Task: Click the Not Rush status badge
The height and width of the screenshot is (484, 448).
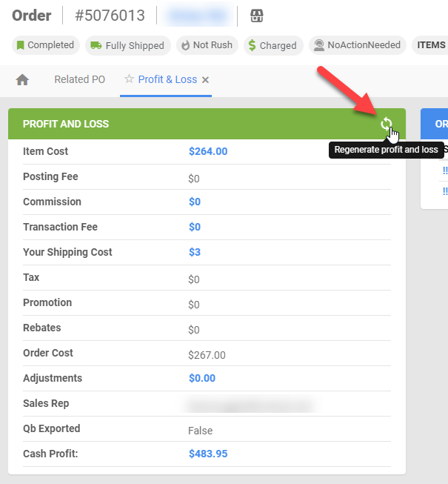Action: (207, 45)
